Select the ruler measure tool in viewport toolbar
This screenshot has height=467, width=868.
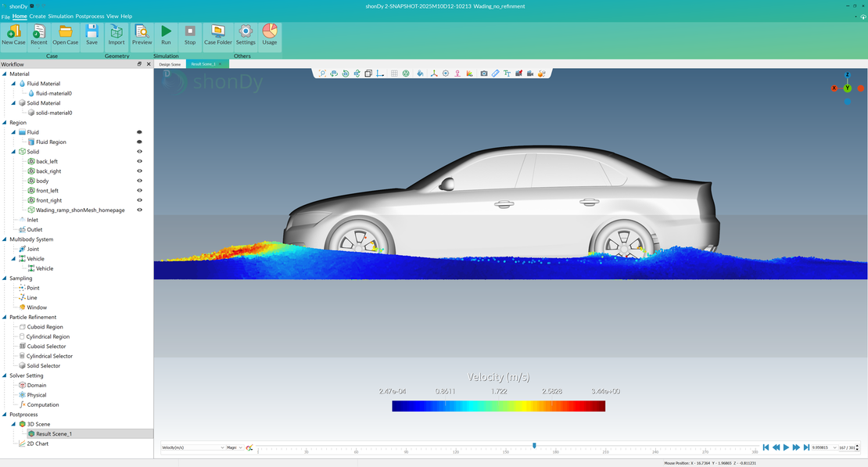496,74
